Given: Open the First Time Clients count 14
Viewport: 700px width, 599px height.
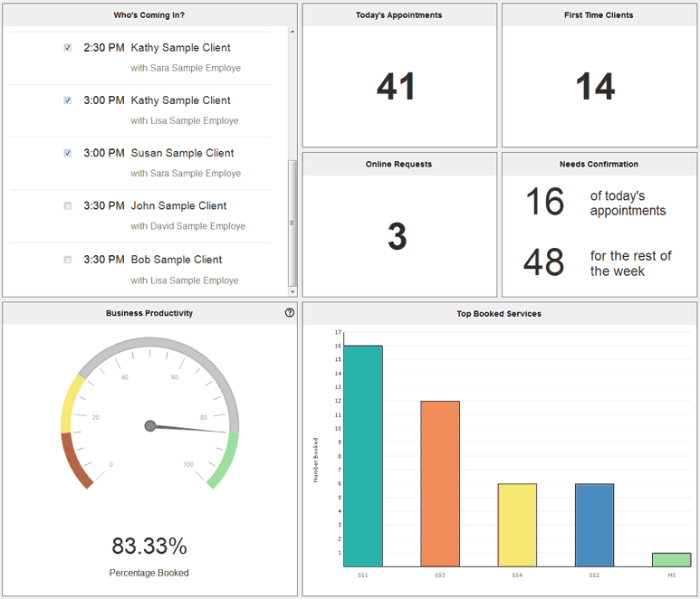Looking at the screenshot, I should pyautogui.click(x=596, y=87).
